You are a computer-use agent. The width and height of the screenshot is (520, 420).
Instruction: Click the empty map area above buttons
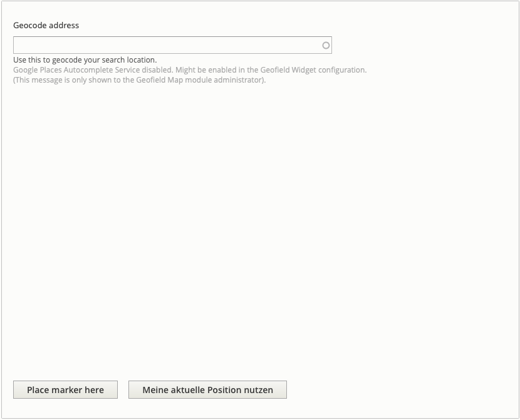point(260,232)
